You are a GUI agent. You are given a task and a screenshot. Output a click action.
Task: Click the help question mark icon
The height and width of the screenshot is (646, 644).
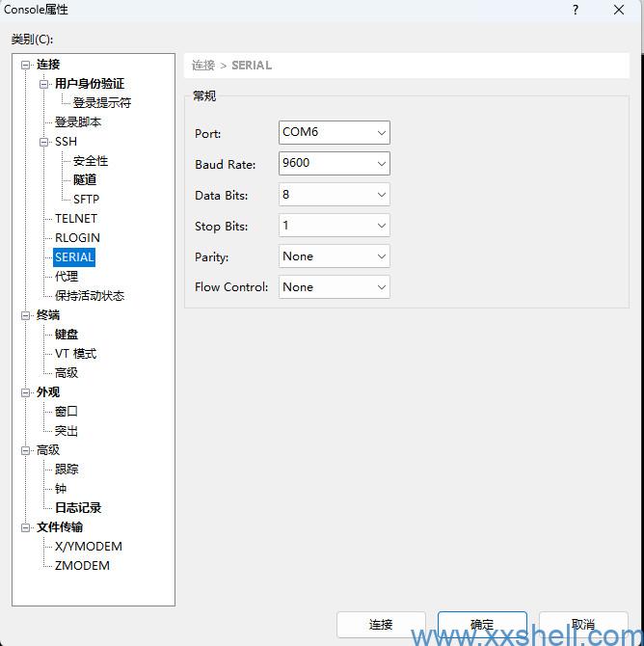[576, 11]
